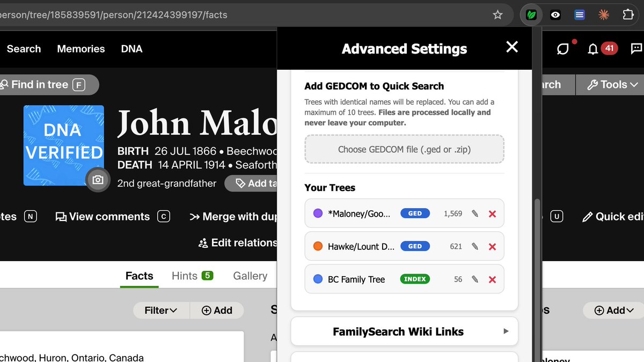
Task: Edit the *Maloney/Goo... tree with pencil icon
Action: (474, 213)
